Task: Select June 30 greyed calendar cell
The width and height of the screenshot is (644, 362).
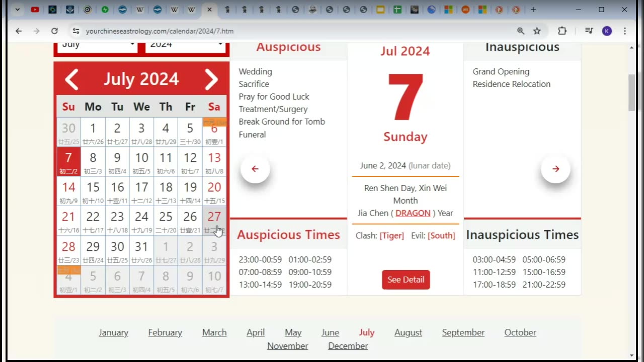Action: [x=68, y=132]
